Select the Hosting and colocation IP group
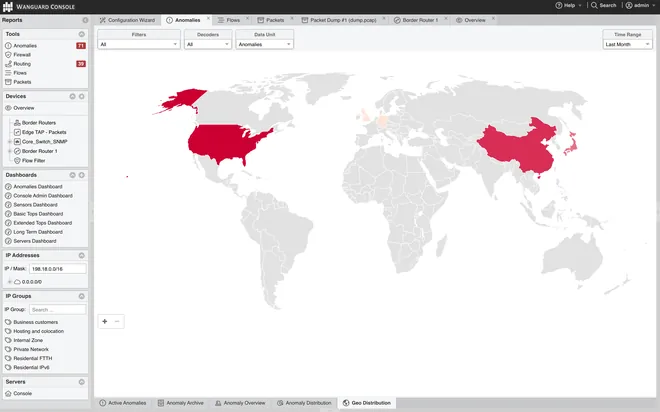Viewport: 660px width, 412px height. [39, 332]
